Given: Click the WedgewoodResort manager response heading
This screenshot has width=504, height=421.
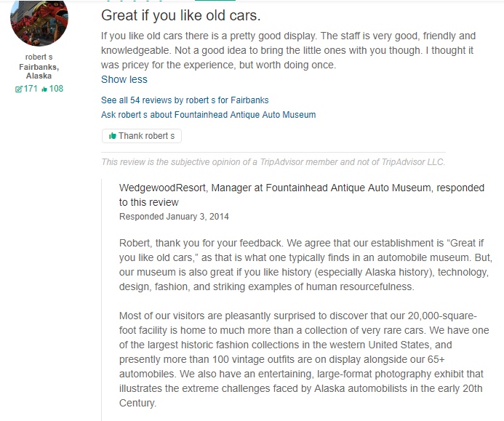Looking at the screenshot, I should [302, 195].
